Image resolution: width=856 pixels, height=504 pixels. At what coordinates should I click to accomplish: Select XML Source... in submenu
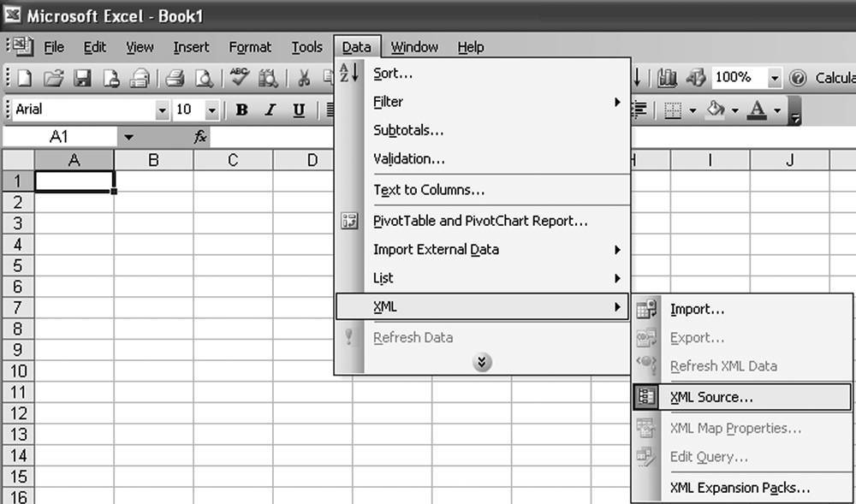(742, 397)
